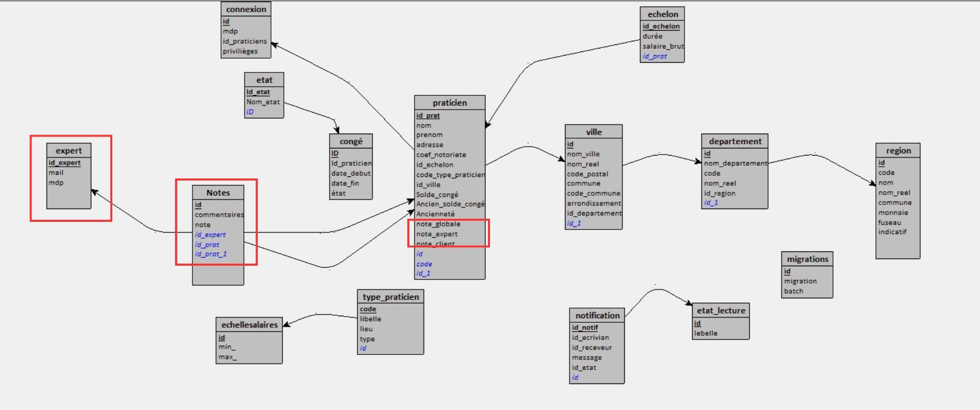The width and height of the screenshot is (980, 410).
Task: Click the type_praticien table title
Action: coord(390,297)
